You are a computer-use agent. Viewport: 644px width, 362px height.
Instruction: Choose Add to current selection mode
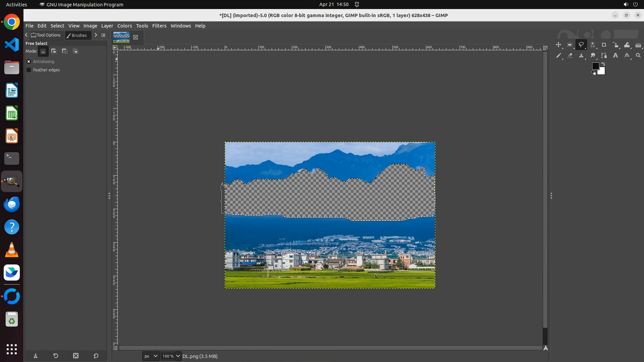click(x=54, y=51)
